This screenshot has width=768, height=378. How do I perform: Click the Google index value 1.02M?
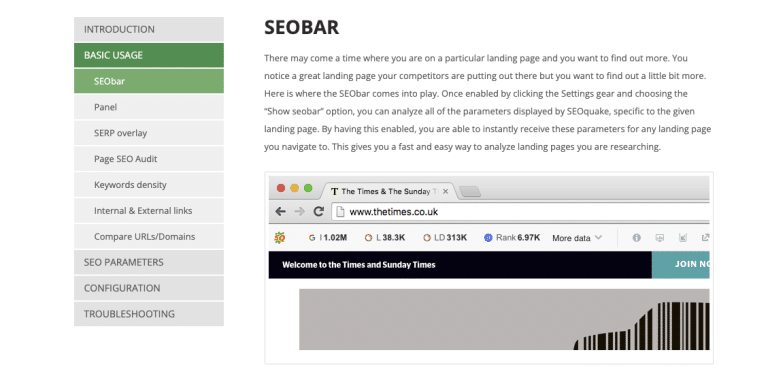tap(336, 238)
